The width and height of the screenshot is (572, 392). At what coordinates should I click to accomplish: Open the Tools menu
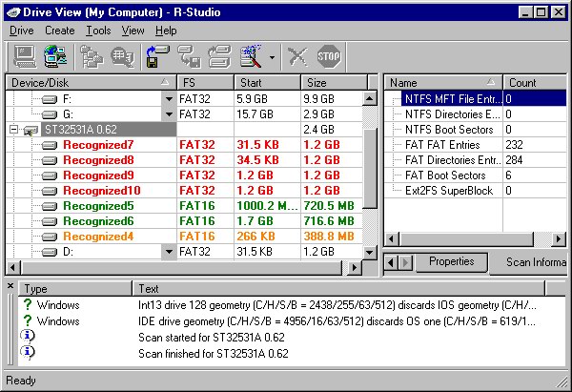pos(97,31)
